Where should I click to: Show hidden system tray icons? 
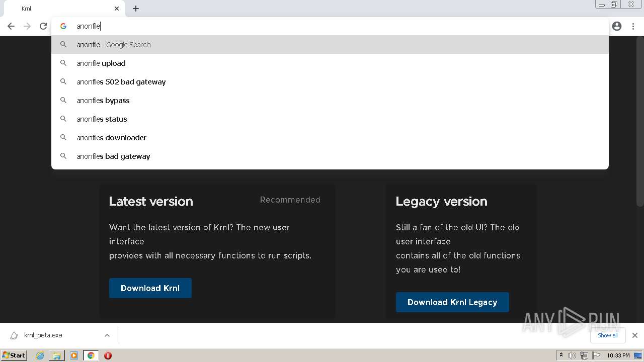[561, 355]
